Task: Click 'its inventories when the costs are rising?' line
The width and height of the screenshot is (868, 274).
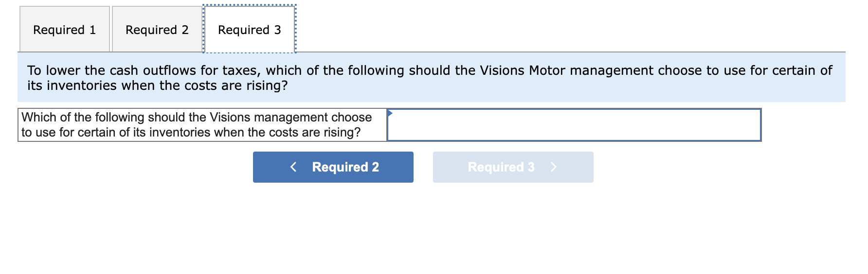Action: coord(157,86)
